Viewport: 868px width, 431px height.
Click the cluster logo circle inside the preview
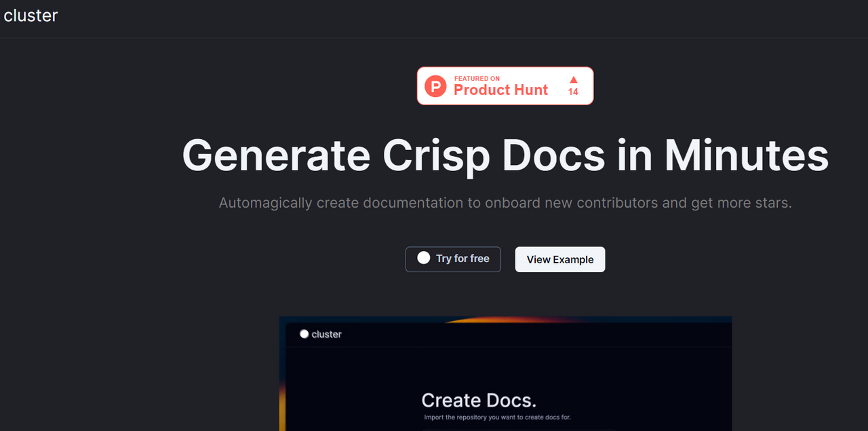point(304,334)
